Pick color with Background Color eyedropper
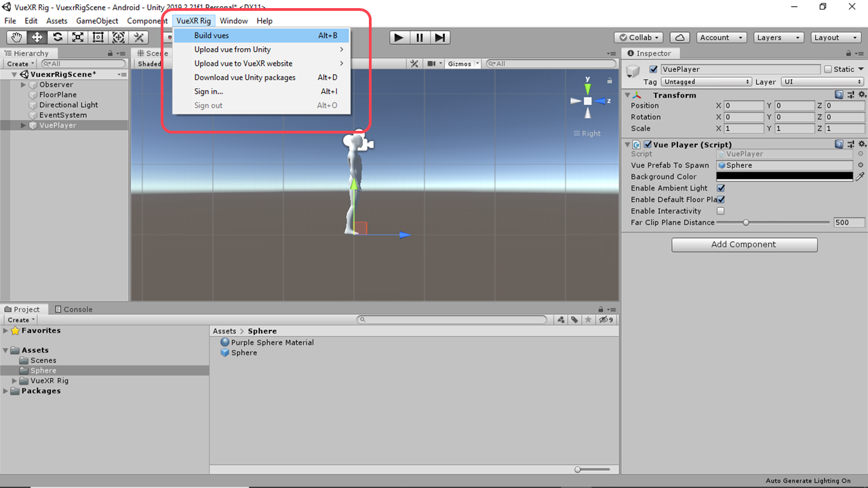Viewport: 868px width, 488px height. click(x=861, y=176)
